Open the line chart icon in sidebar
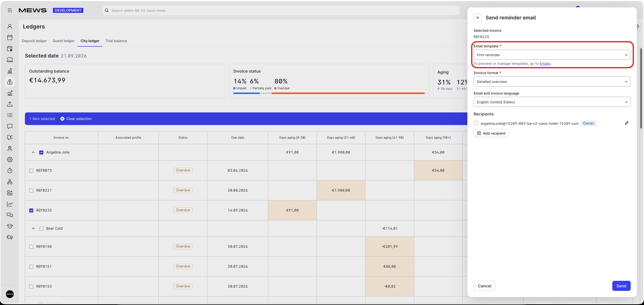This screenshot has width=644, height=305. coord(10,204)
